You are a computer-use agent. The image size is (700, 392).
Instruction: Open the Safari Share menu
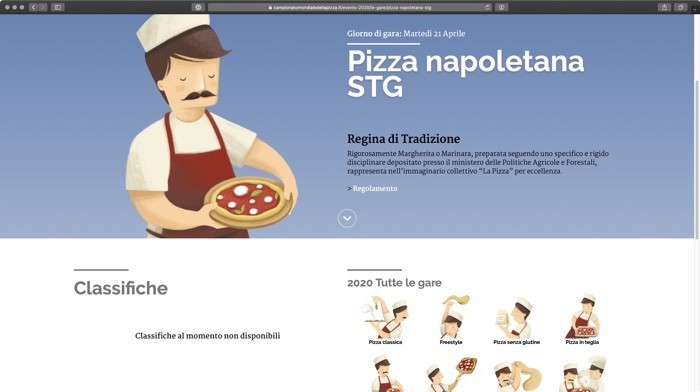[664, 7]
